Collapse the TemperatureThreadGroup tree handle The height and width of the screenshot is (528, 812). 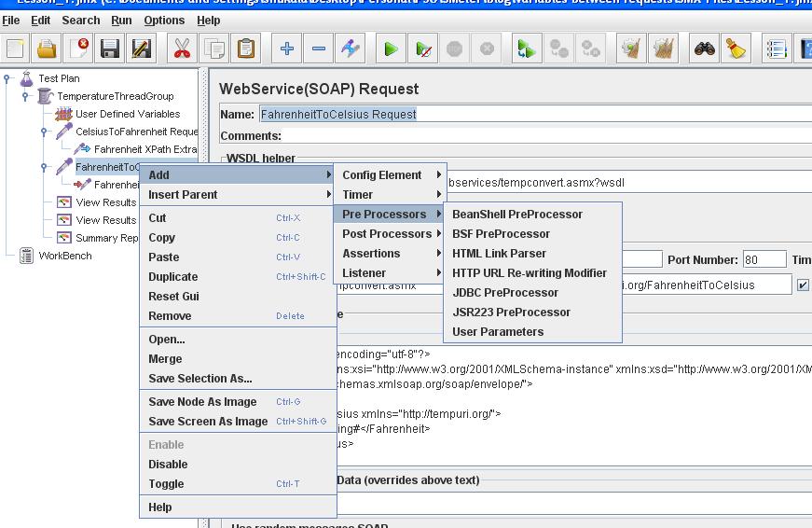[26, 96]
